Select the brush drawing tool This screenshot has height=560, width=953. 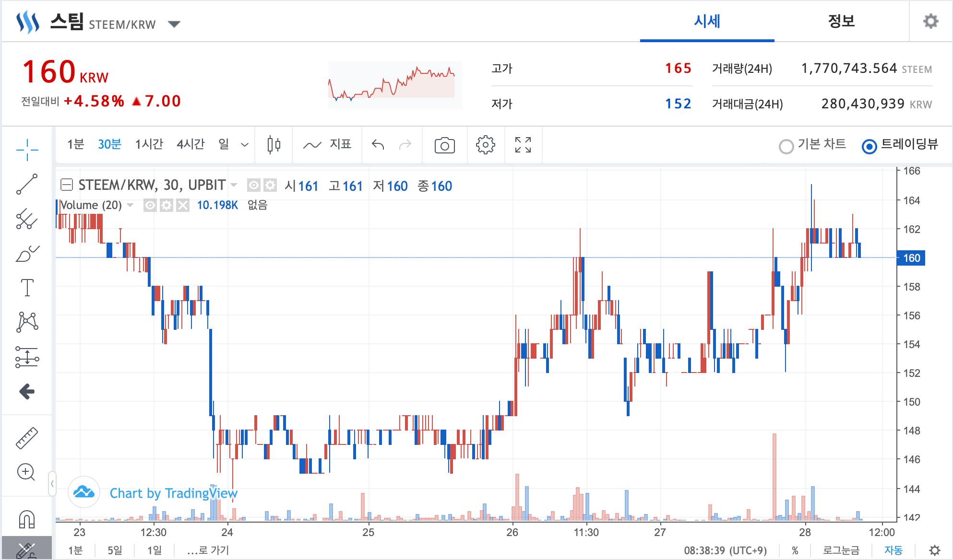(27, 254)
